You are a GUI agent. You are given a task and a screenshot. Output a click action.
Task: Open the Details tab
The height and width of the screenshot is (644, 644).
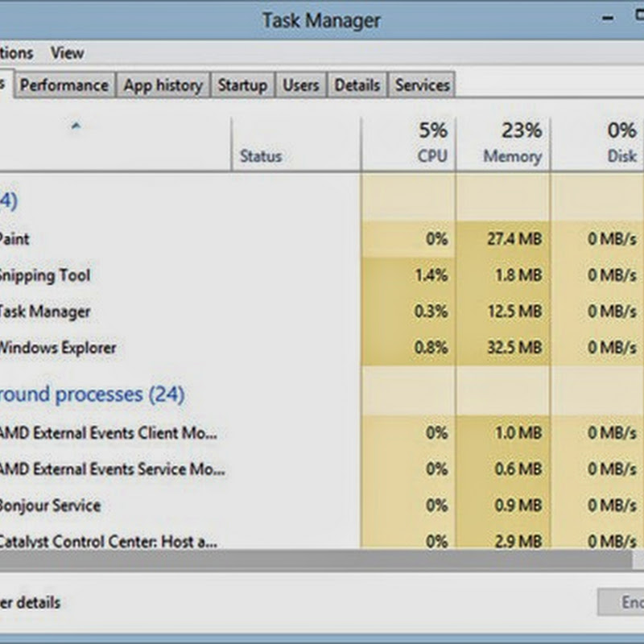pyautogui.click(x=357, y=85)
